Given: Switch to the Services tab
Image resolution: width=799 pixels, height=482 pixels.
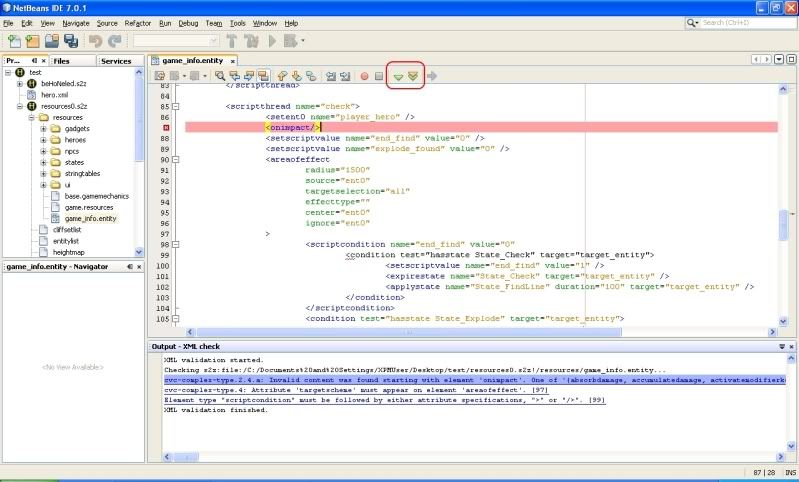Looking at the screenshot, I should pos(115,61).
